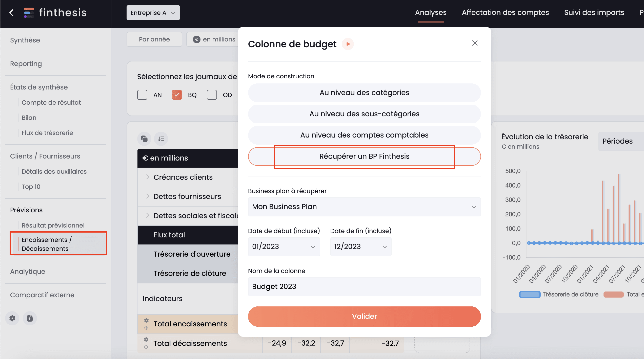Expand the 'Date de fin' month dropdown
The image size is (644, 359).
click(x=360, y=246)
